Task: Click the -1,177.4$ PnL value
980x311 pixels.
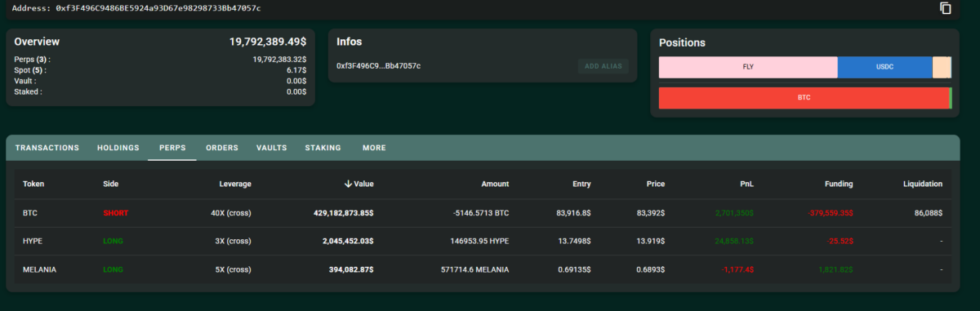Action: (x=737, y=269)
